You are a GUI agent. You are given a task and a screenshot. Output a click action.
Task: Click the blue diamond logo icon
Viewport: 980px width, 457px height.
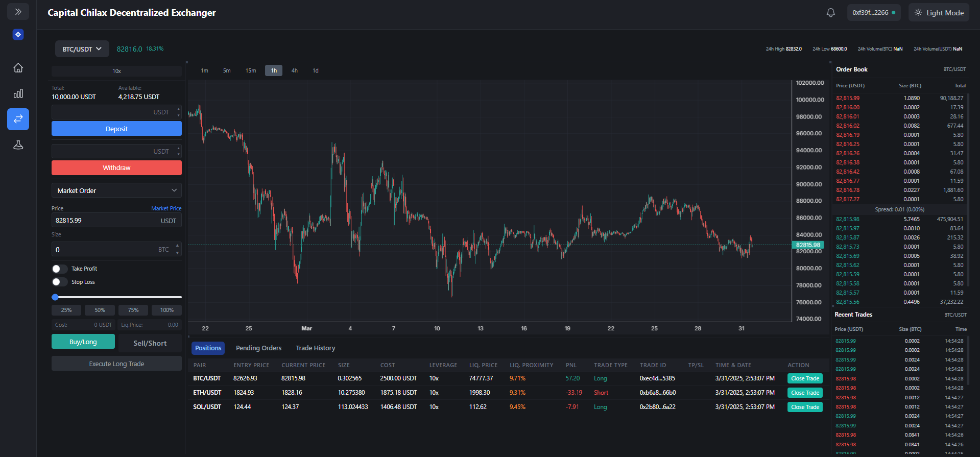(x=18, y=35)
